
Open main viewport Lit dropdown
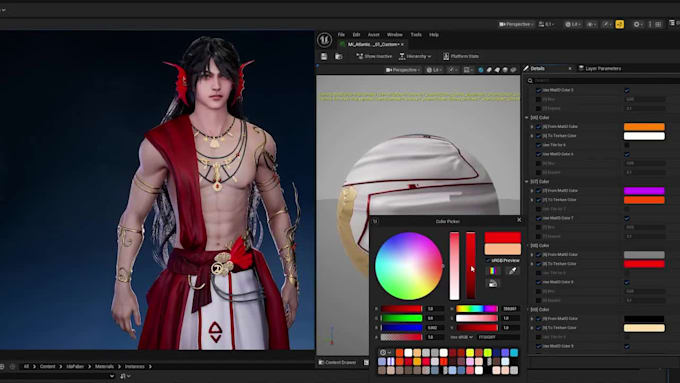tap(573, 24)
